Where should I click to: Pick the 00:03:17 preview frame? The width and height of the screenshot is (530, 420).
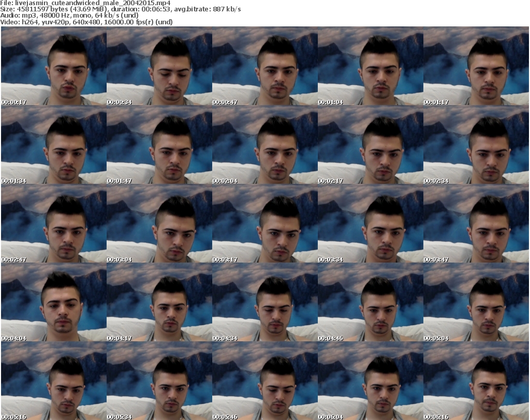[264, 224]
